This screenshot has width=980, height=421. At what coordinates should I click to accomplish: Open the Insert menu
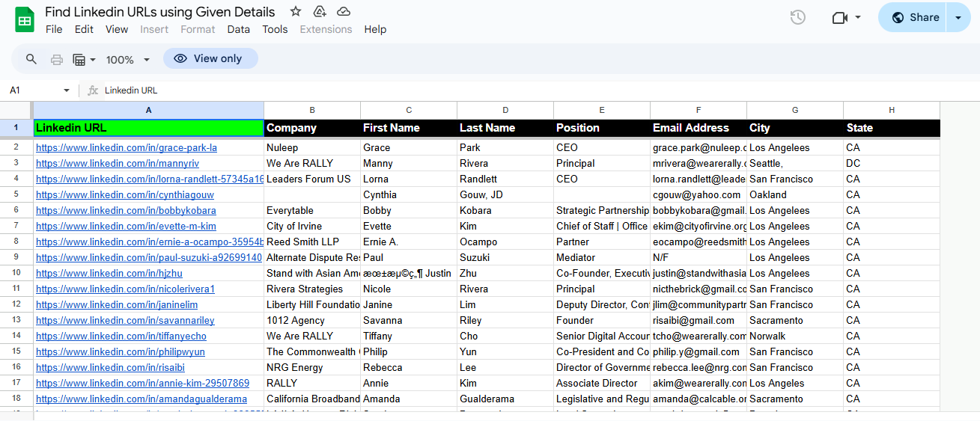pyautogui.click(x=154, y=29)
